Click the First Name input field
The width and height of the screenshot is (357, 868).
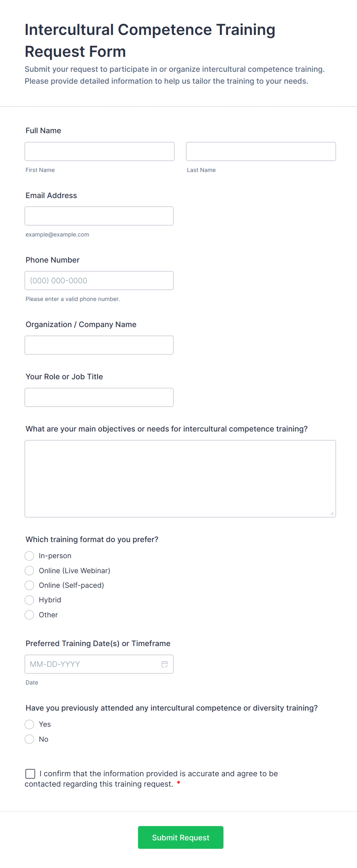pyautogui.click(x=99, y=151)
